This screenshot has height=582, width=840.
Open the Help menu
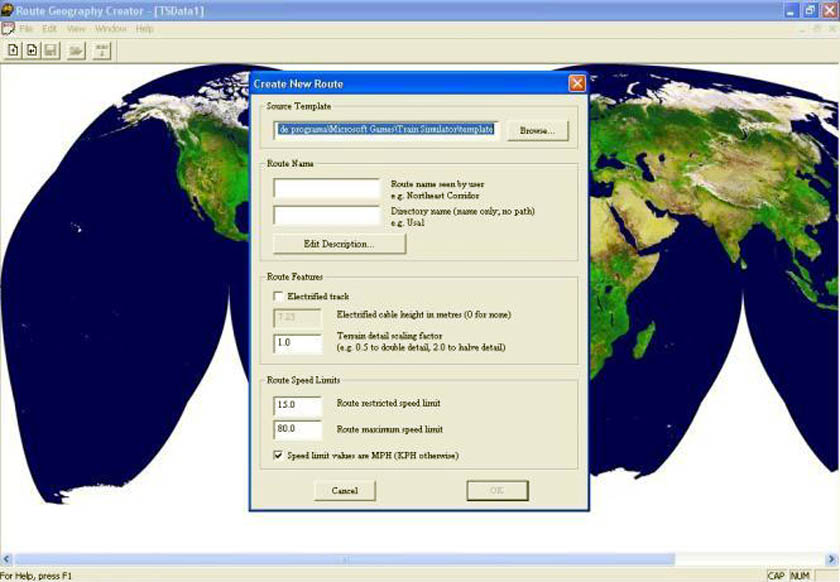145,29
